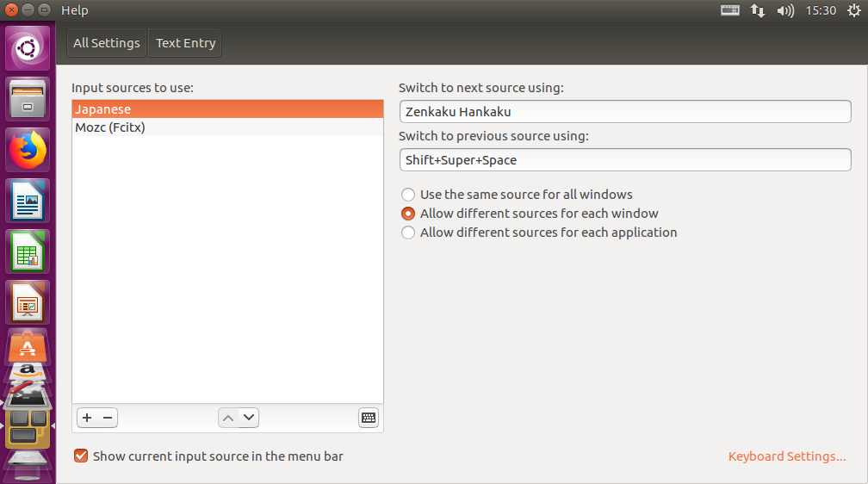
Task: Click Zenkaku Hankaku shortcut field
Action: pyautogui.click(x=625, y=112)
